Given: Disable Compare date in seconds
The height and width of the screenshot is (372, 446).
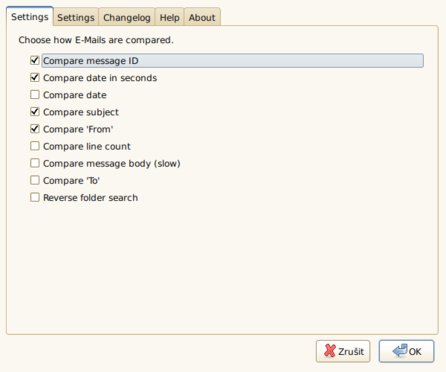Looking at the screenshot, I should click(35, 78).
